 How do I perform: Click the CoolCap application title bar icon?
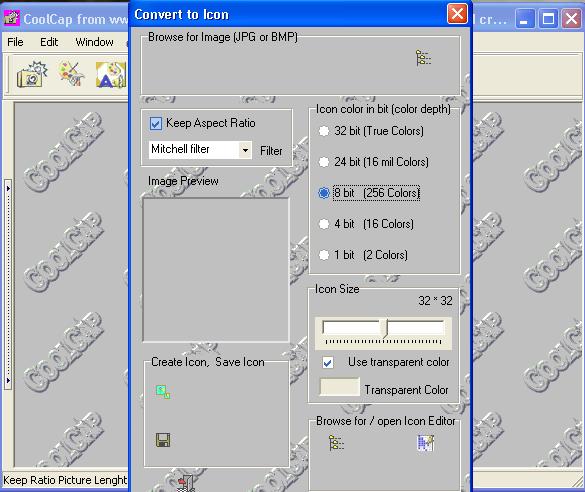coord(11,18)
